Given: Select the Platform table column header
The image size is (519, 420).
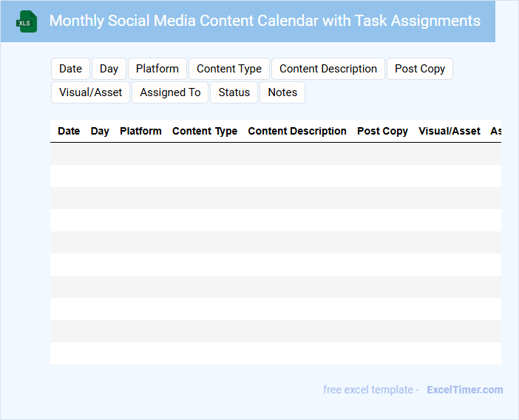Looking at the screenshot, I should click(x=140, y=131).
